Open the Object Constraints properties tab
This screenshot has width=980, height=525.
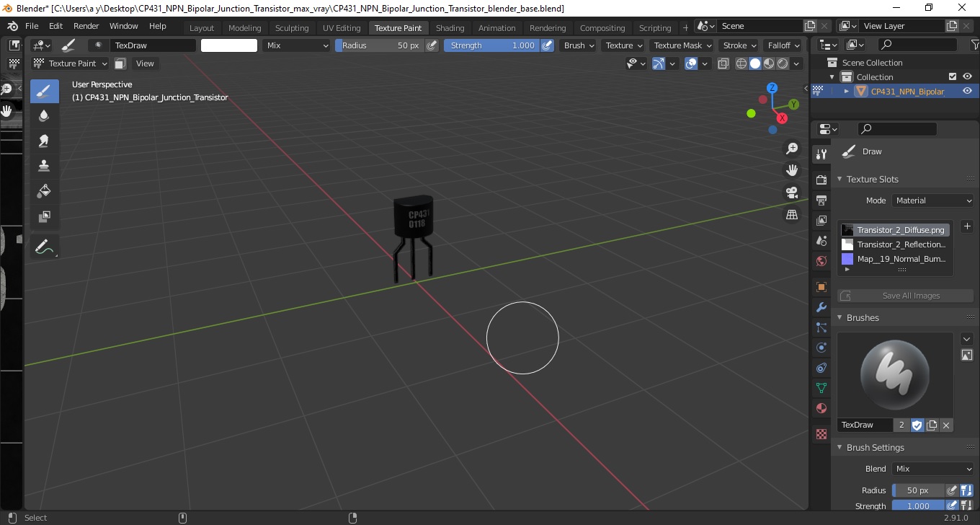821,368
